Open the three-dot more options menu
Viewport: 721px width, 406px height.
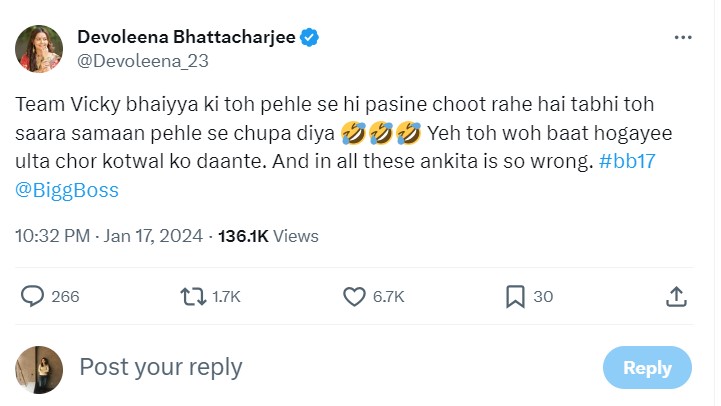tap(683, 38)
